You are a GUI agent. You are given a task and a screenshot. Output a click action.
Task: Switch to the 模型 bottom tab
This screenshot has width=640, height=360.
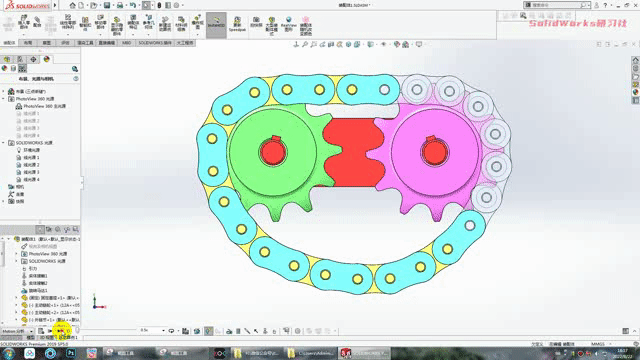click(x=31, y=338)
